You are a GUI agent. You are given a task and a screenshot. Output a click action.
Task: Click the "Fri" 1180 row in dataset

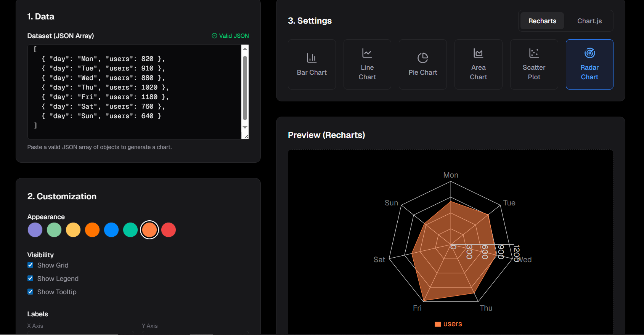pyautogui.click(x=105, y=97)
